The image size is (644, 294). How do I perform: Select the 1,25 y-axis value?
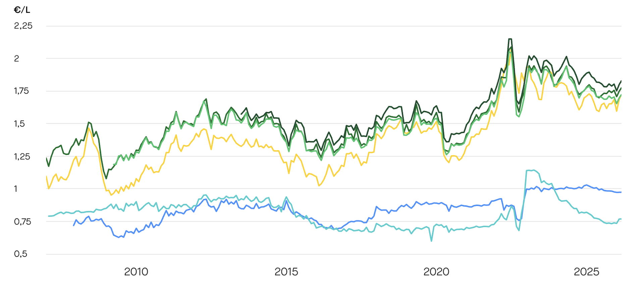[x=22, y=156]
